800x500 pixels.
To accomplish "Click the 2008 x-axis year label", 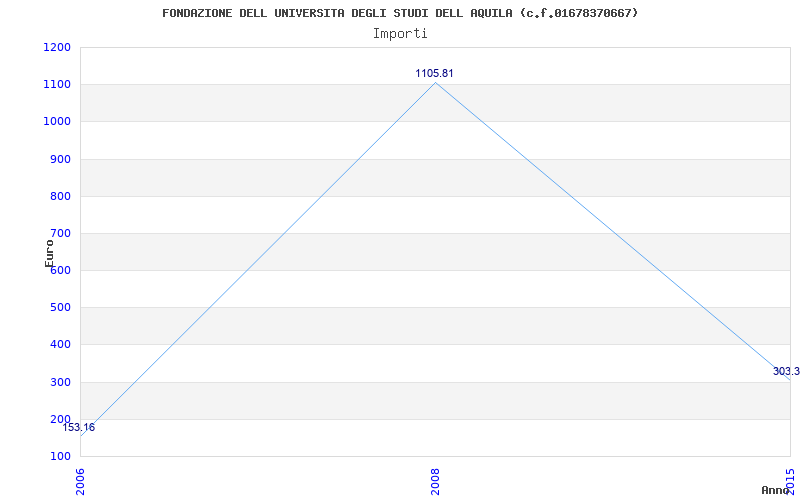I will [x=435, y=481].
